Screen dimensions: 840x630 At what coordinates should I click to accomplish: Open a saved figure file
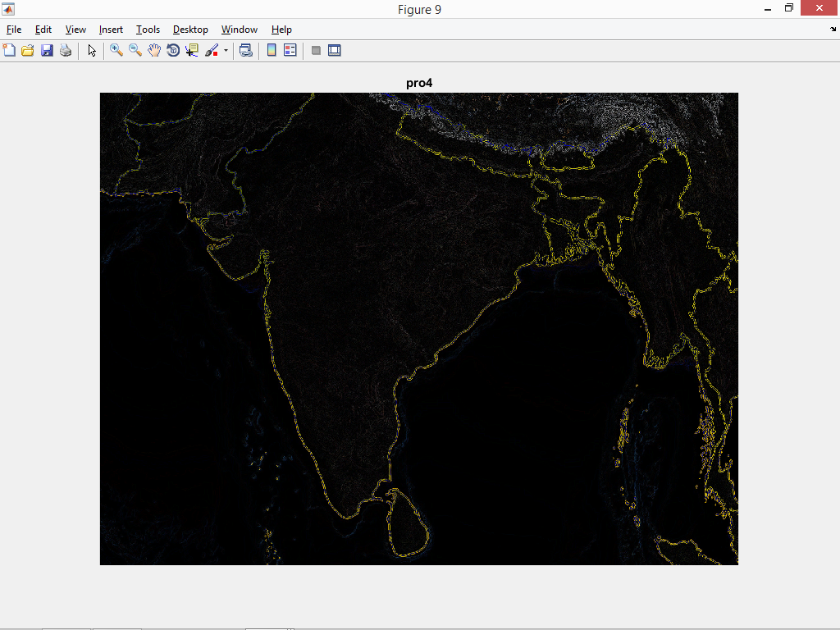point(27,50)
